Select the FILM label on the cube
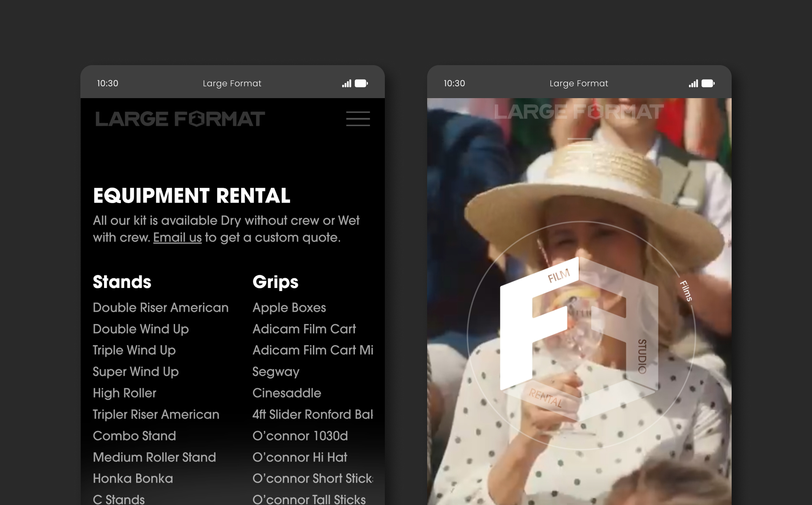 click(559, 276)
